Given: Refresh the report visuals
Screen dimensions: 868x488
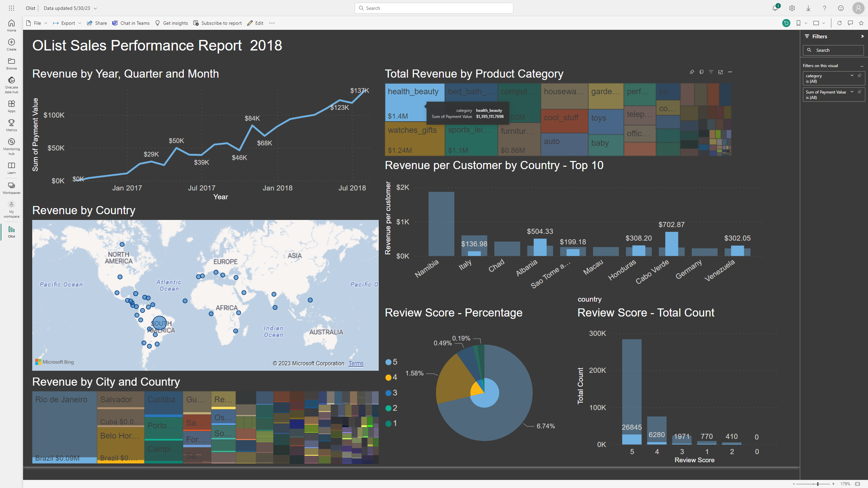Looking at the screenshot, I should 840,23.
